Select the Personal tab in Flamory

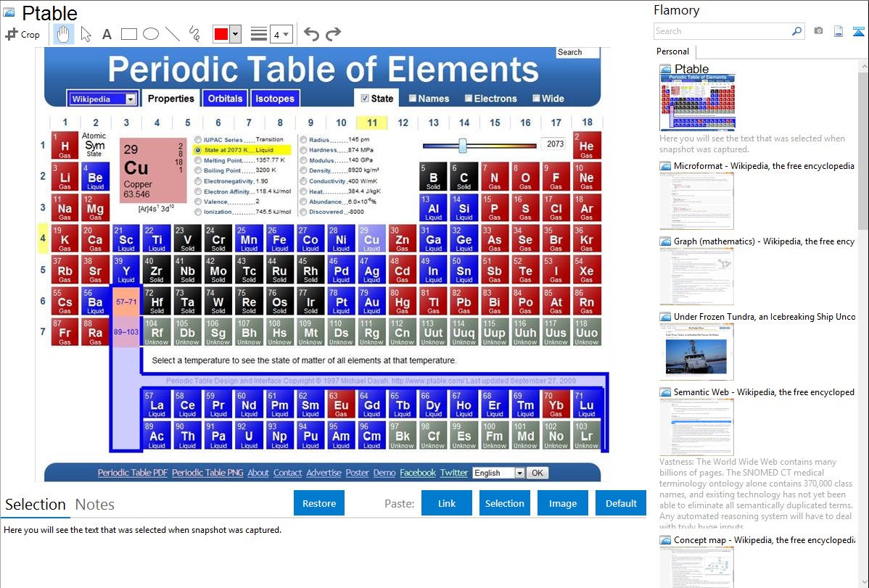click(x=673, y=51)
